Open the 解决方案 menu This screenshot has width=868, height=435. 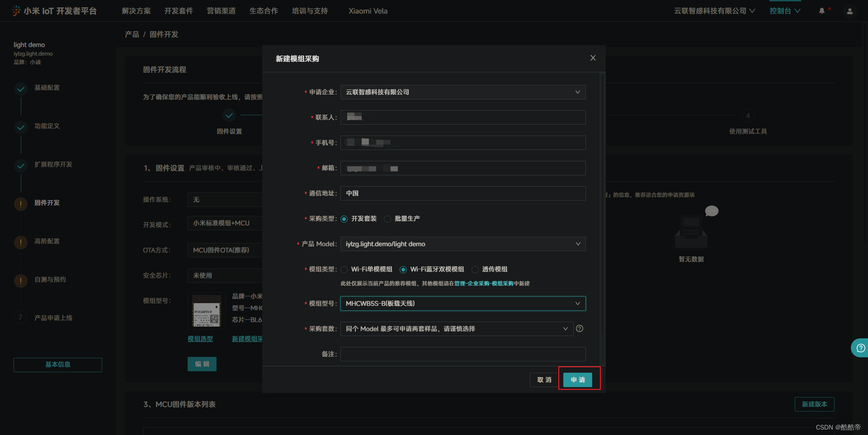(x=137, y=11)
